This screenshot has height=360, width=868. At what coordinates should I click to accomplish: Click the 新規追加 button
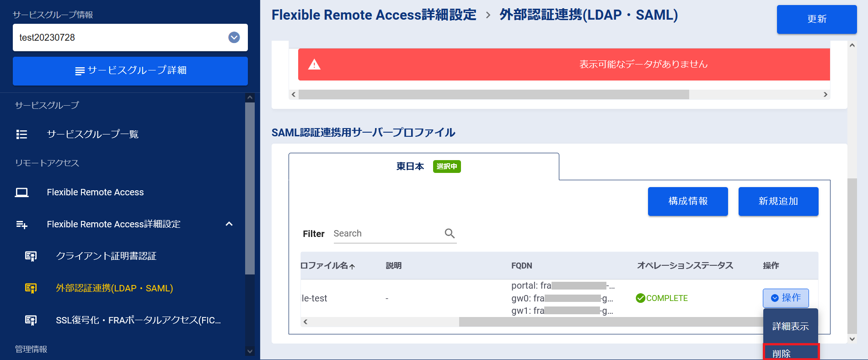tap(778, 201)
